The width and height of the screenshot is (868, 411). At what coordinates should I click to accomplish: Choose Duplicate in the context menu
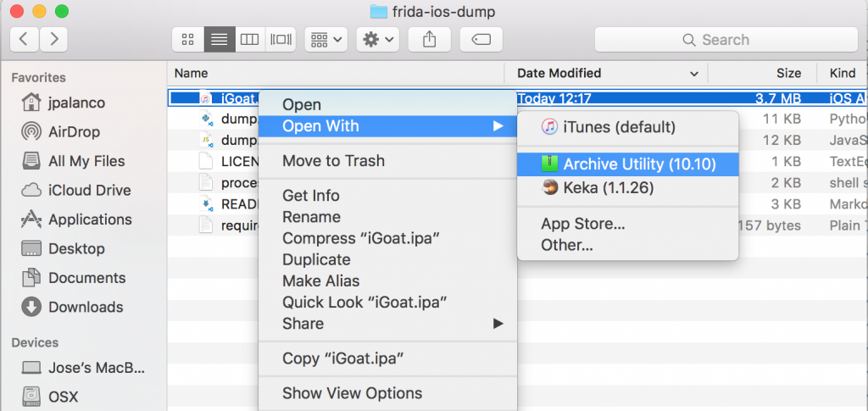pos(388,259)
